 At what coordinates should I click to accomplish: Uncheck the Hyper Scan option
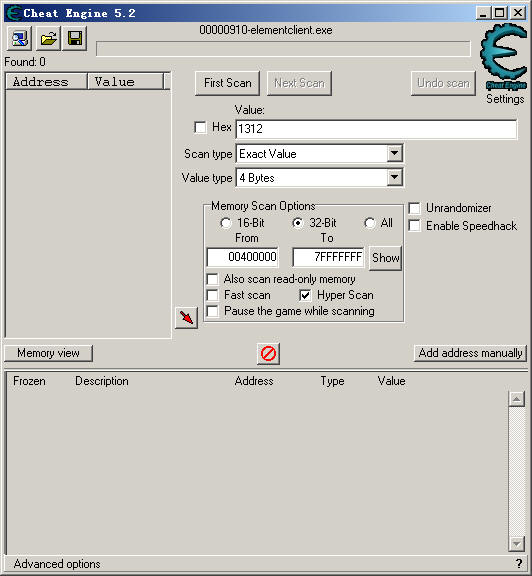coord(305,295)
